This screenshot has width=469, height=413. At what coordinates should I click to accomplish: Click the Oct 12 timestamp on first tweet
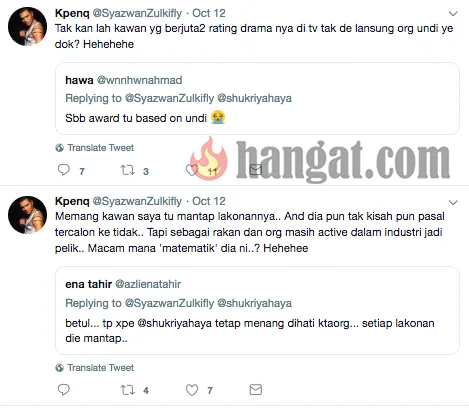point(209,13)
